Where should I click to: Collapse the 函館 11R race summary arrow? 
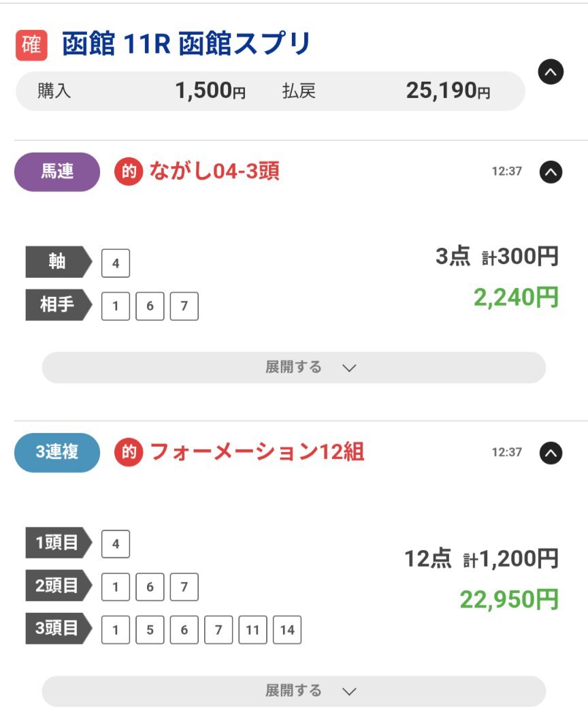(551, 72)
